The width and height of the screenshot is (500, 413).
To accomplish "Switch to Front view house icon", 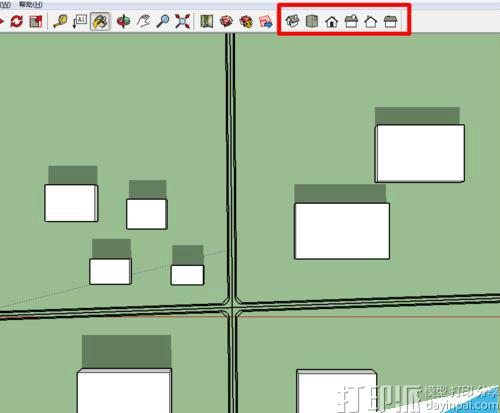I will (332, 22).
